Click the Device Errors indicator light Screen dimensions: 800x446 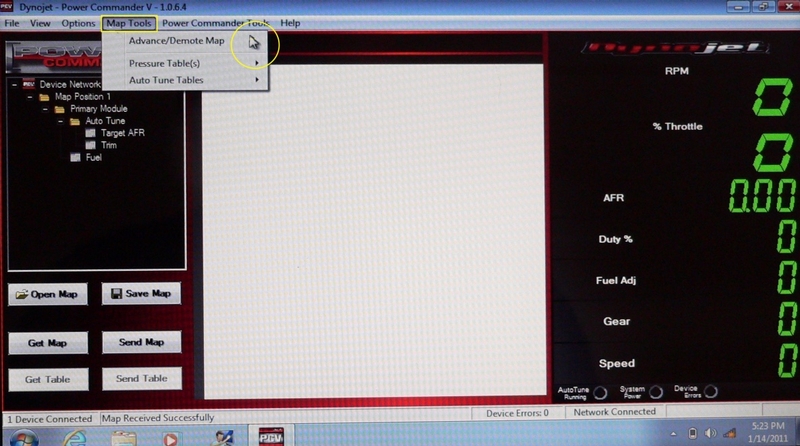coord(710,392)
